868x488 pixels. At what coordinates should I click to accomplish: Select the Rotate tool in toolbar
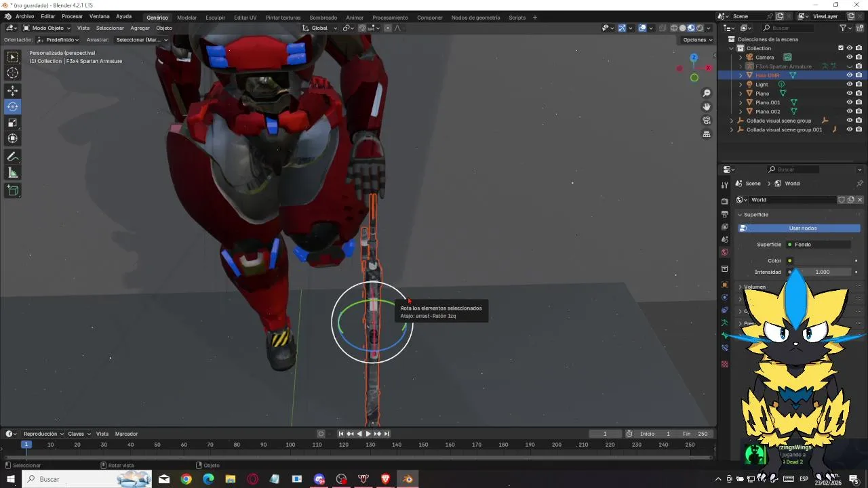(x=13, y=106)
